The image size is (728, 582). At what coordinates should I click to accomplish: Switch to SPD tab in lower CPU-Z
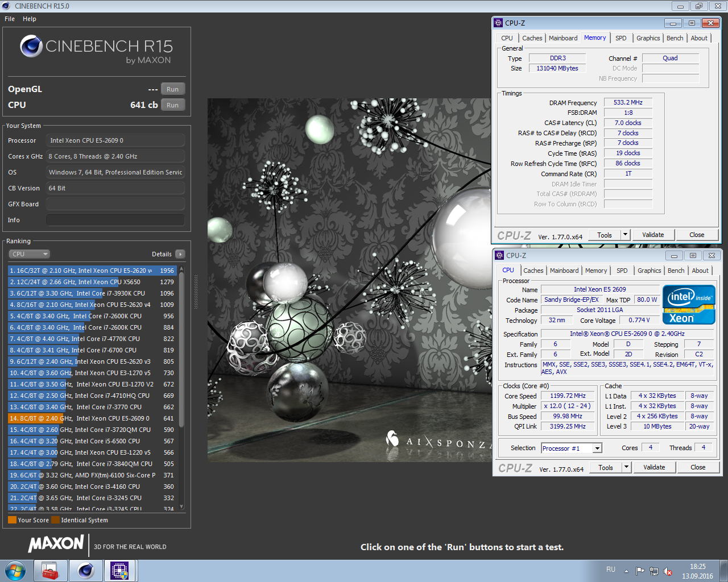[x=622, y=271]
